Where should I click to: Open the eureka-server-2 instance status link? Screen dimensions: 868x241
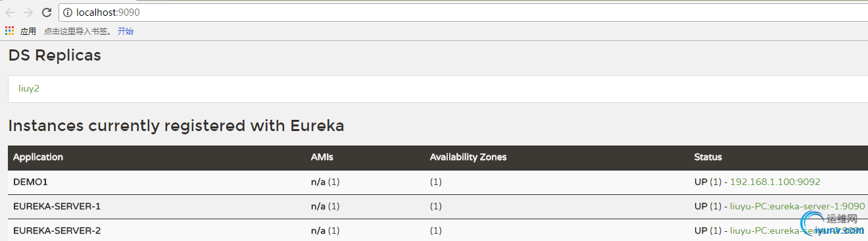[798, 230]
